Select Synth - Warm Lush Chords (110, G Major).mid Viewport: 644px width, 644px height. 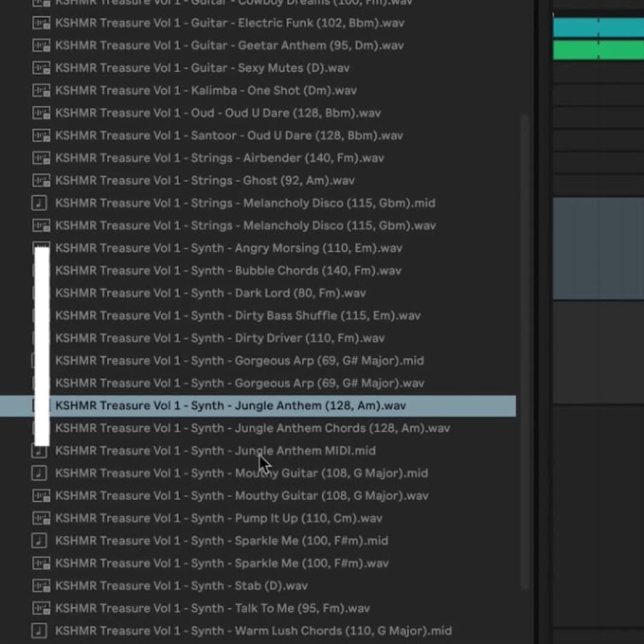(x=254, y=631)
